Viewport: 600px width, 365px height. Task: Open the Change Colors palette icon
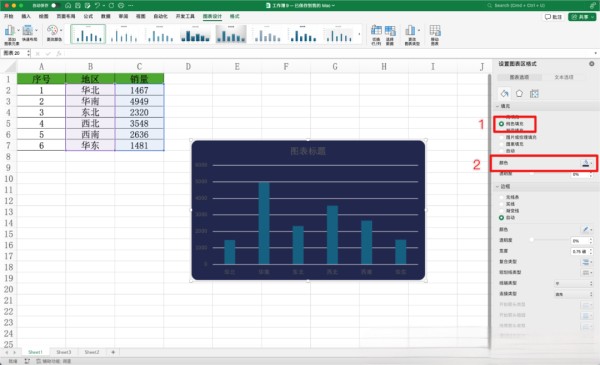pos(54,34)
